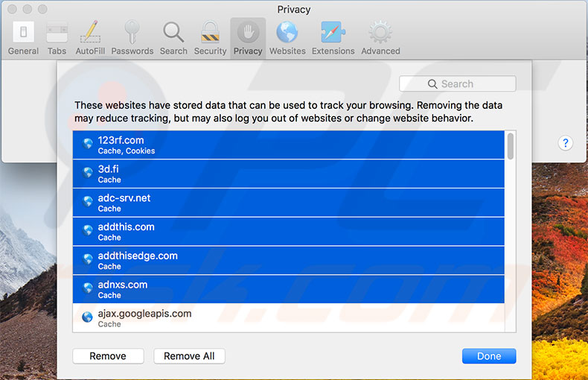Select the adnxs.com entry text
Image resolution: width=588 pixels, height=380 pixels.
coord(123,285)
